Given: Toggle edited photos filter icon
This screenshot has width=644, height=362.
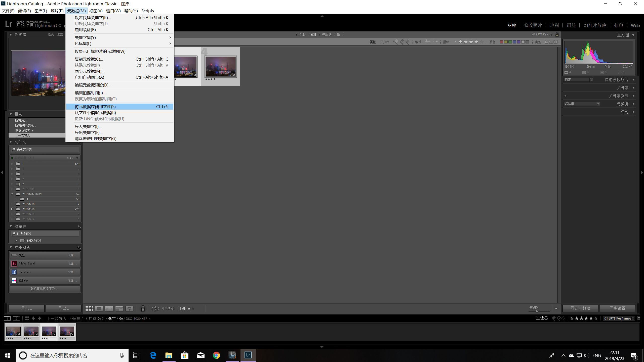Looking at the screenshot, I should click(x=428, y=42).
